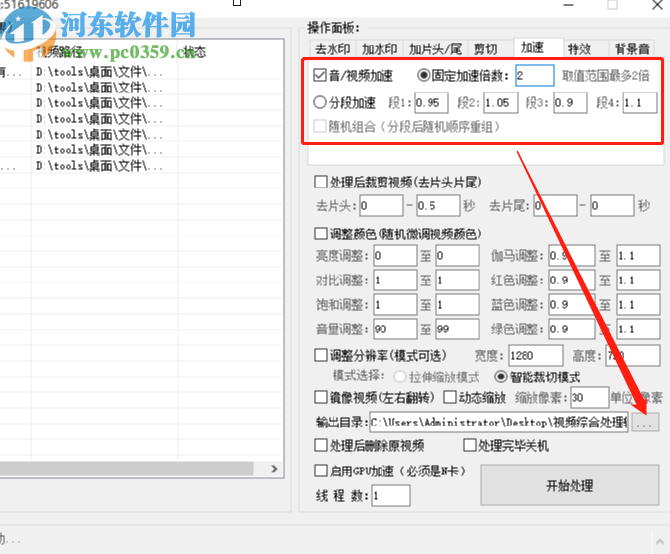This screenshot has width=670, height=554.
Task: Enable 镜像视频(左右翻转) checkbox
Action: coord(320,397)
